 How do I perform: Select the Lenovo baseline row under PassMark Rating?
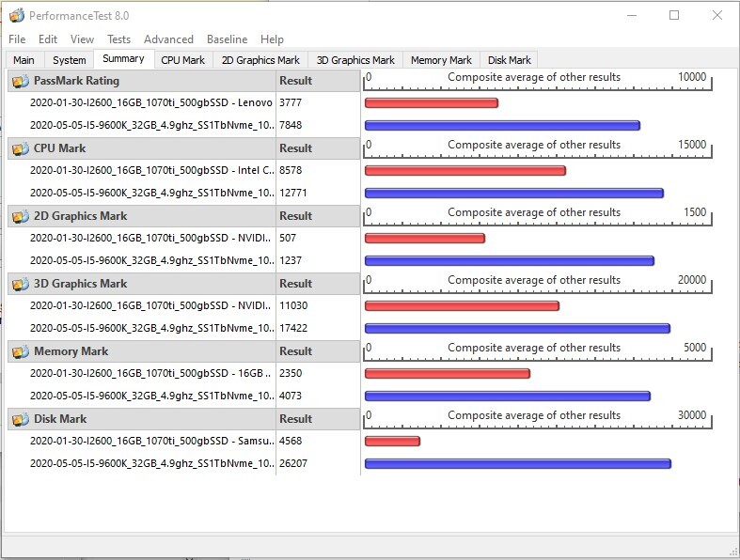point(183,102)
